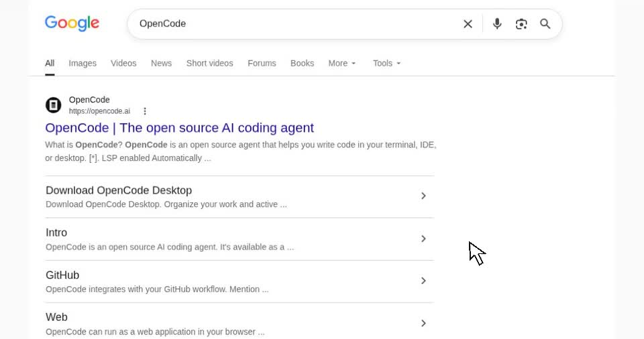The height and width of the screenshot is (339, 644).
Task: Open 'OpenCode | The open source AI coding agent' result
Action: 180,128
